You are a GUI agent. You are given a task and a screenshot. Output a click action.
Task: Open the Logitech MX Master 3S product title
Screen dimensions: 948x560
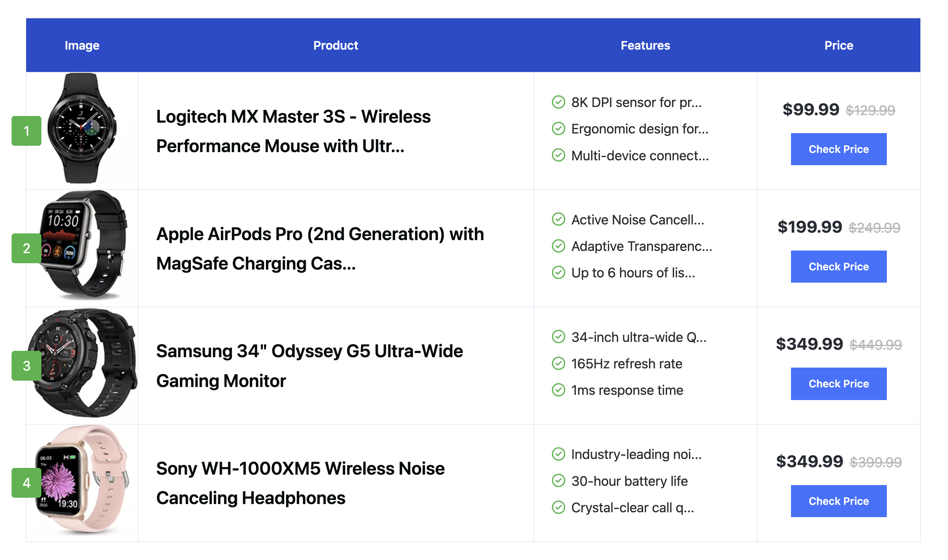click(x=293, y=131)
